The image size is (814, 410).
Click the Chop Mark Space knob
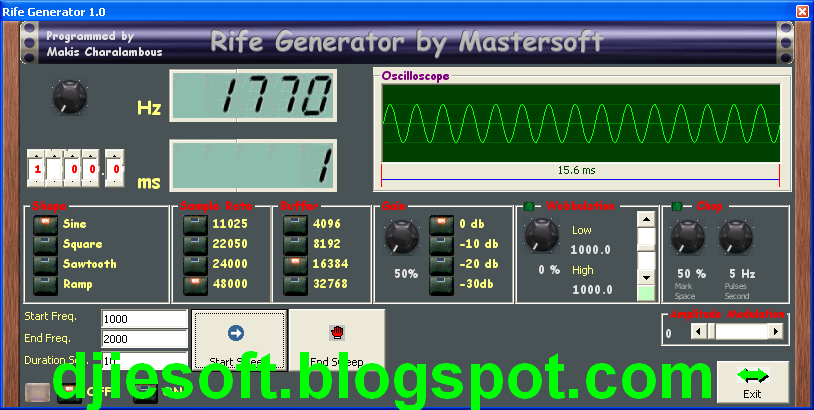point(688,237)
